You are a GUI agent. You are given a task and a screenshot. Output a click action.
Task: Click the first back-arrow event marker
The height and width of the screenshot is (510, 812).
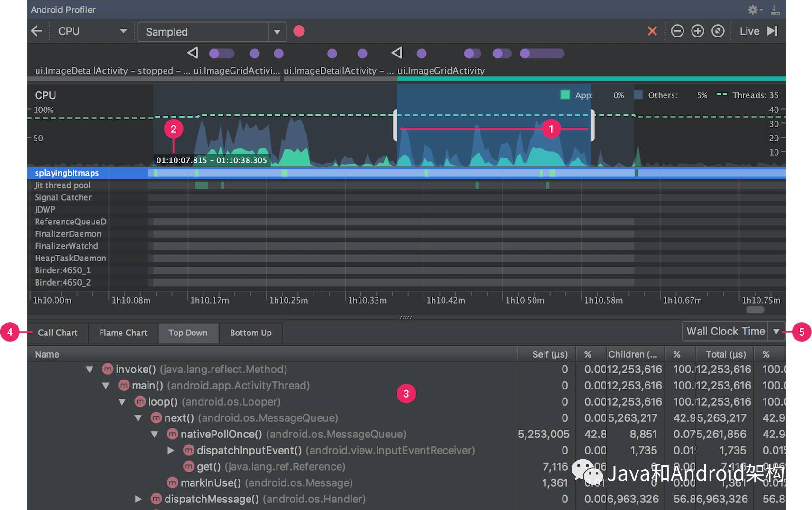(193, 53)
